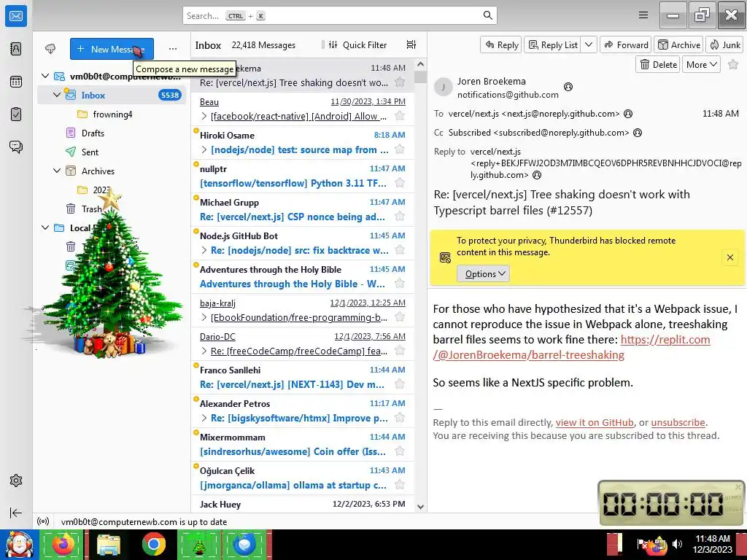Open the Mail space icon

16,16
